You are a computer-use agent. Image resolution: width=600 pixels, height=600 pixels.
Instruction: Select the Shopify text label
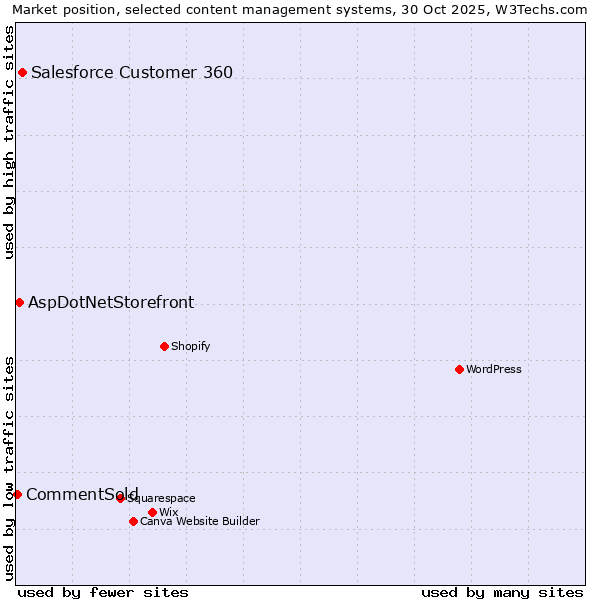(x=190, y=346)
